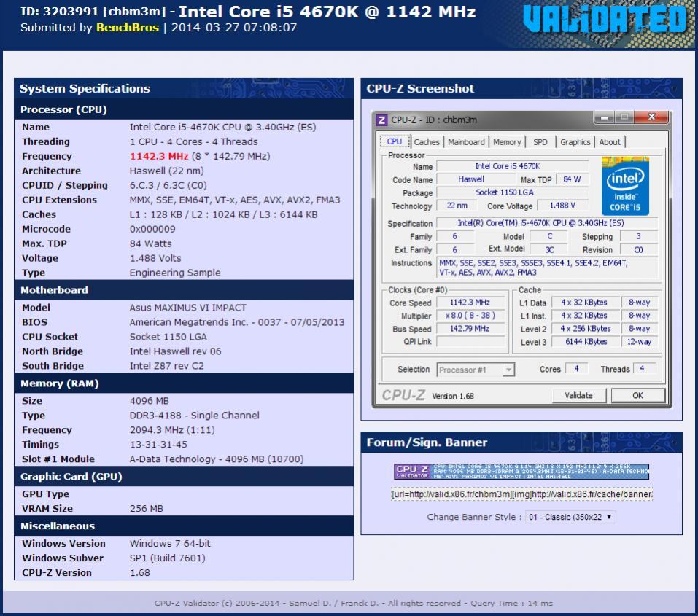Click the Level 2 cache value 4 x 256 KBytes
Image resolution: width=698 pixels, height=616 pixels.
pyautogui.click(x=586, y=329)
